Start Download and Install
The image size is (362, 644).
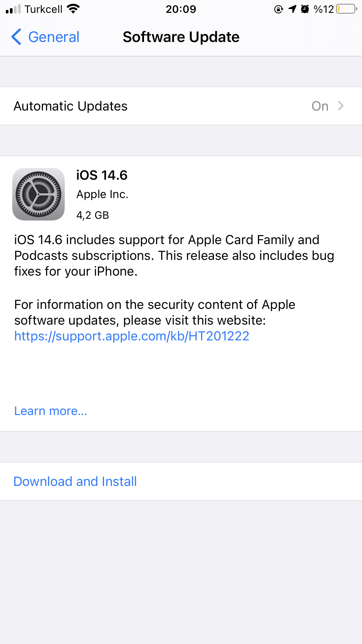tap(75, 481)
